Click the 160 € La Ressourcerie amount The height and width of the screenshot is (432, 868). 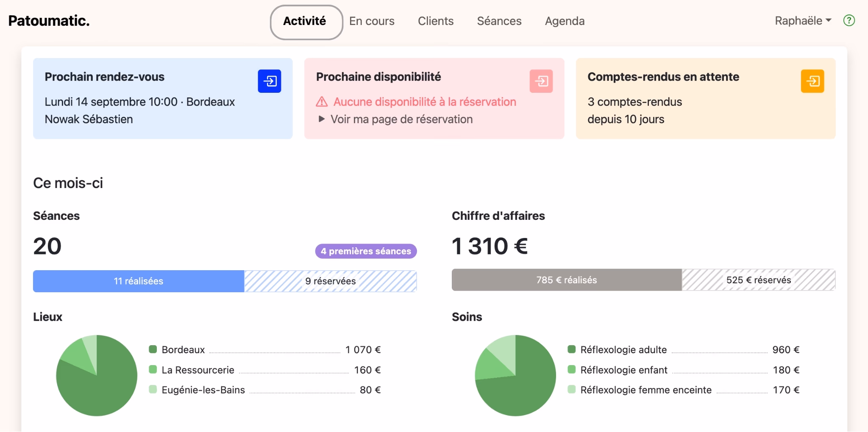[367, 370]
